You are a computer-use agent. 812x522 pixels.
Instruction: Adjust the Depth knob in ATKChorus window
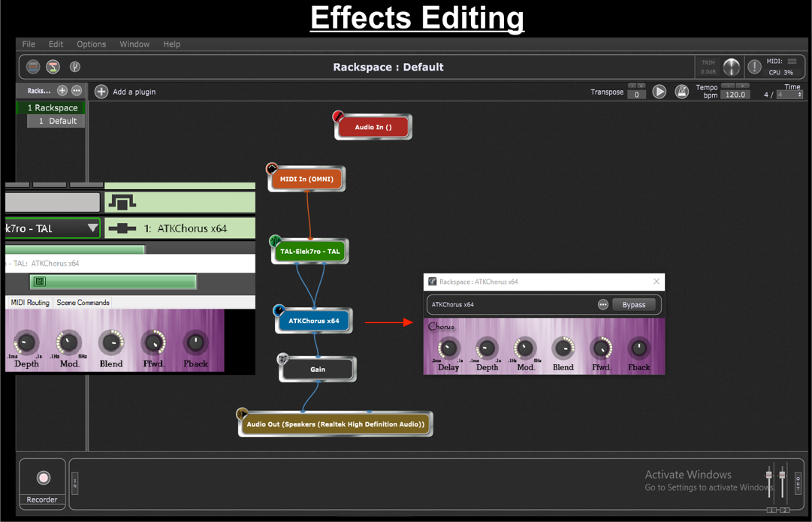click(x=487, y=349)
